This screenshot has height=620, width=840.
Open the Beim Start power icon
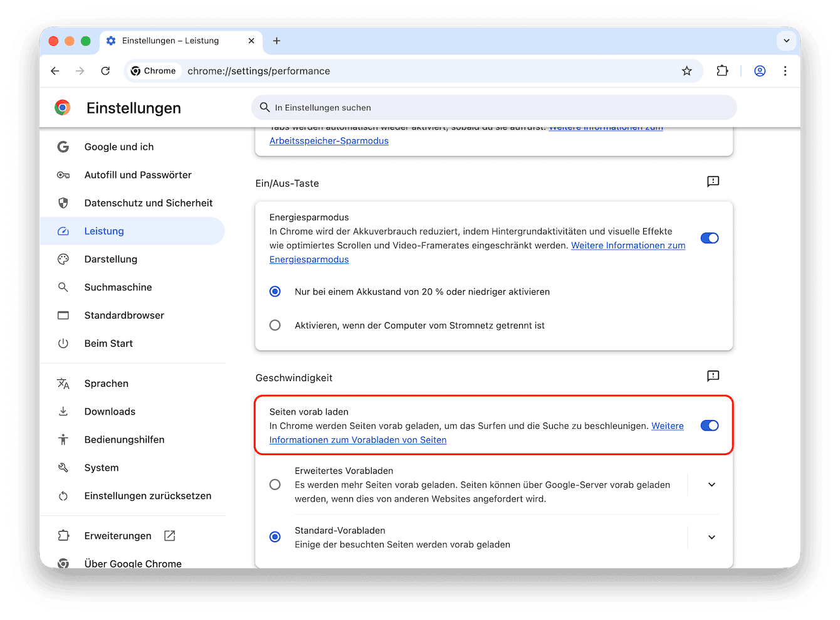coord(63,343)
